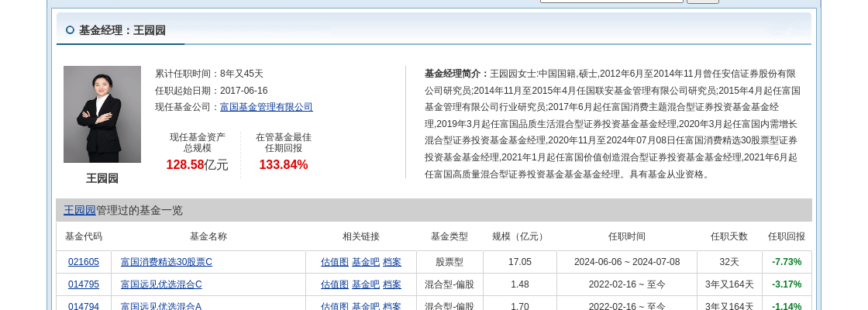This screenshot has height=310, width=868.
Task: Open 档案 for 富国消费精选30股票C
Action: coord(392,262)
